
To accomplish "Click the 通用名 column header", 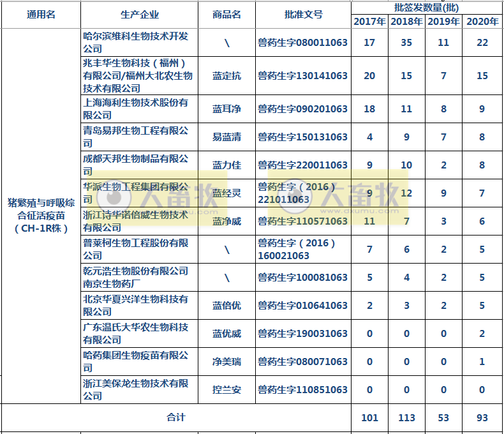I will point(41,15).
